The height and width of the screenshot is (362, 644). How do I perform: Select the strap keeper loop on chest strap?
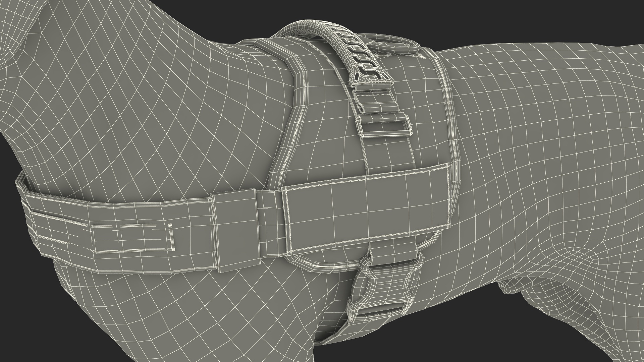235,230
